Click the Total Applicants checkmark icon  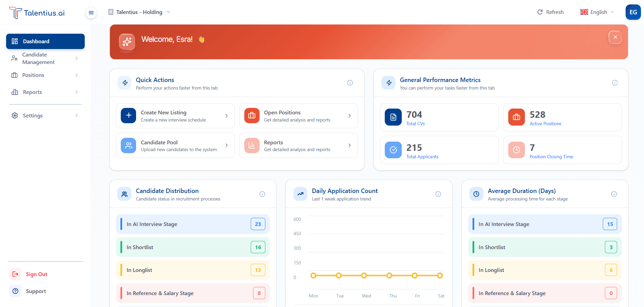(x=393, y=150)
